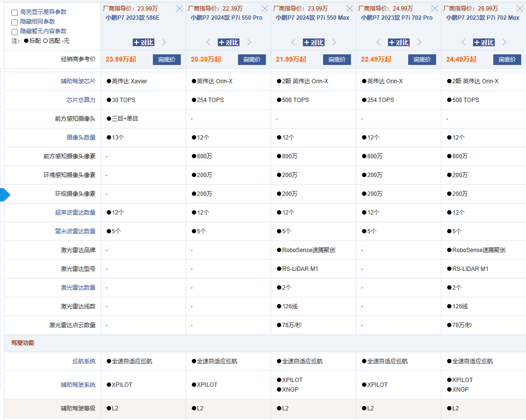Click 询底价 for the 23.99万起 model

tap(167, 60)
